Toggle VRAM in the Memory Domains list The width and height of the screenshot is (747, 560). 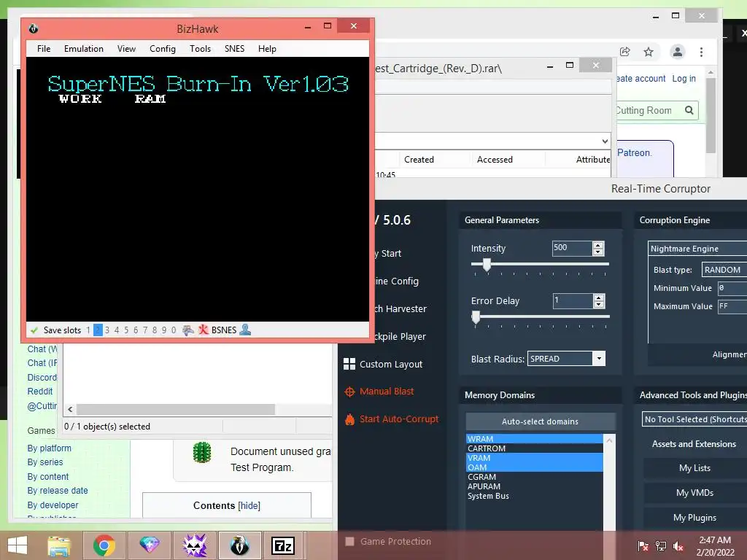(535, 458)
